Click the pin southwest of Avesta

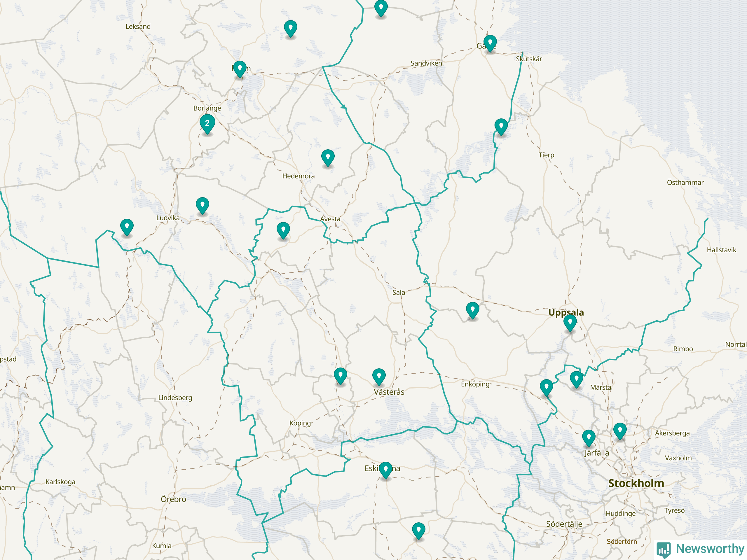pyautogui.click(x=283, y=230)
